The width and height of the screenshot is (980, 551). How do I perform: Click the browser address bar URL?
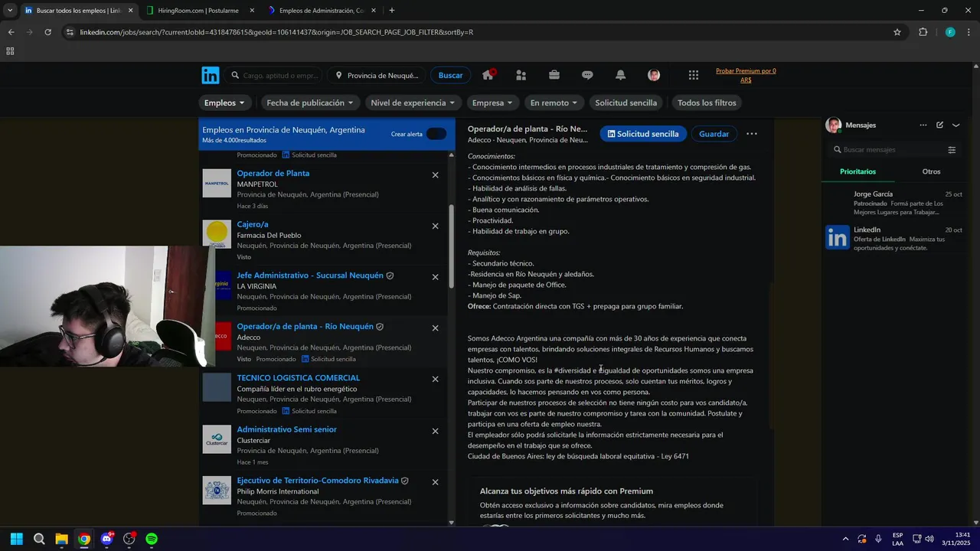[x=276, y=32]
